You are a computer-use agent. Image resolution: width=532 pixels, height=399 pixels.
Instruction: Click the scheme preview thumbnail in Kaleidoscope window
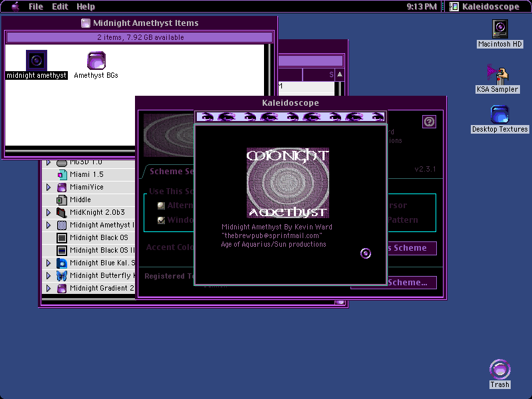pos(169,135)
